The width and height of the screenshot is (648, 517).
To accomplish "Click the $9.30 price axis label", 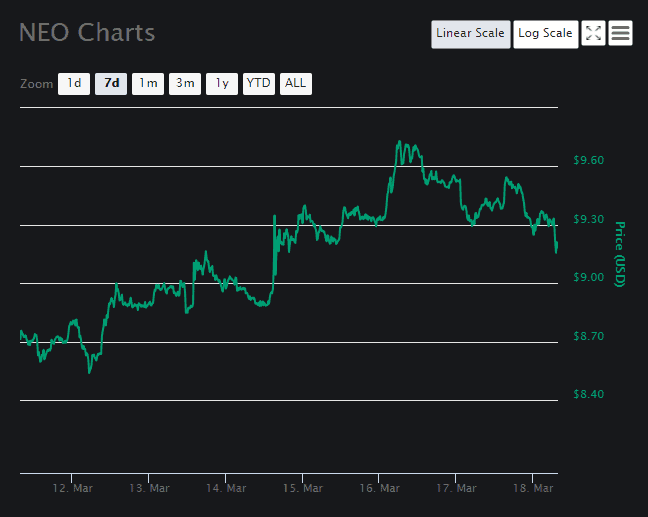I will [x=588, y=219].
